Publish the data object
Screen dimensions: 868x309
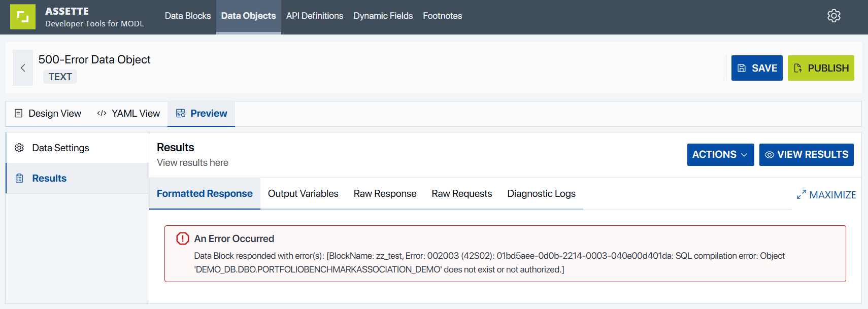pos(820,68)
